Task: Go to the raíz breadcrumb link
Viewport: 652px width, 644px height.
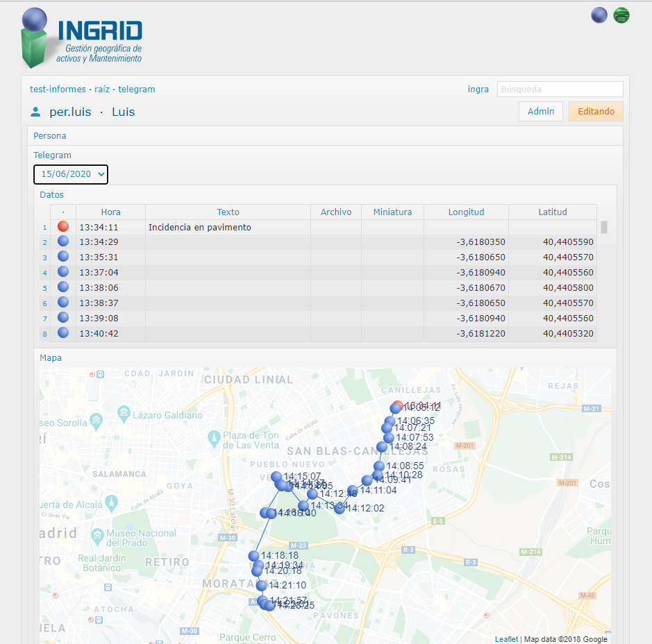Action: click(102, 90)
